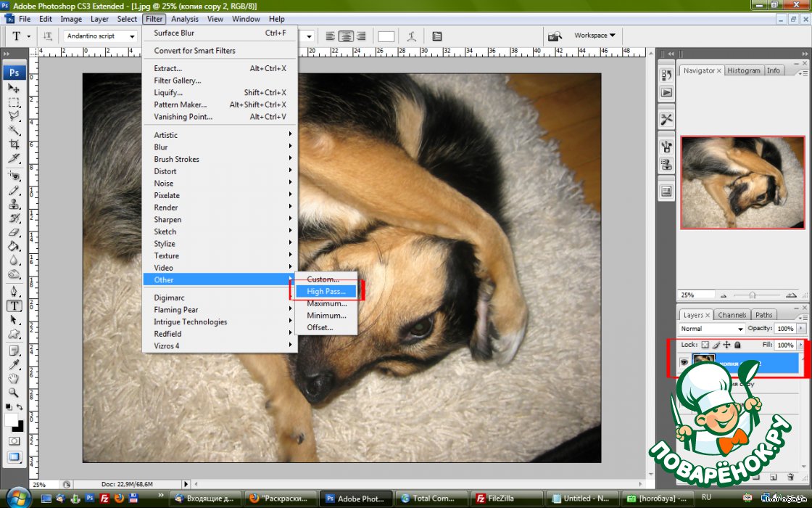The height and width of the screenshot is (508, 812).
Task: Open Total Commander from the taskbar
Action: click(428, 499)
